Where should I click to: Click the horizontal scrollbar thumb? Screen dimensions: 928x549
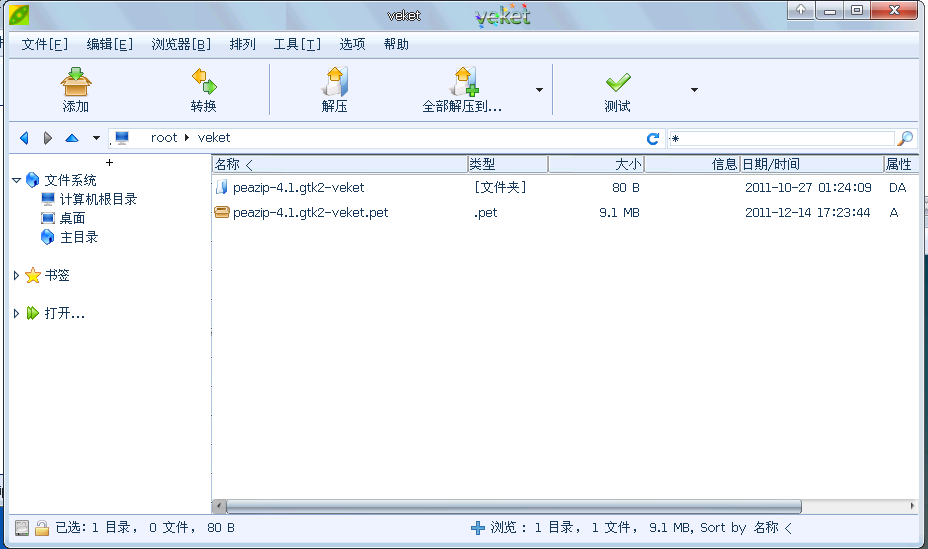(514, 506)
